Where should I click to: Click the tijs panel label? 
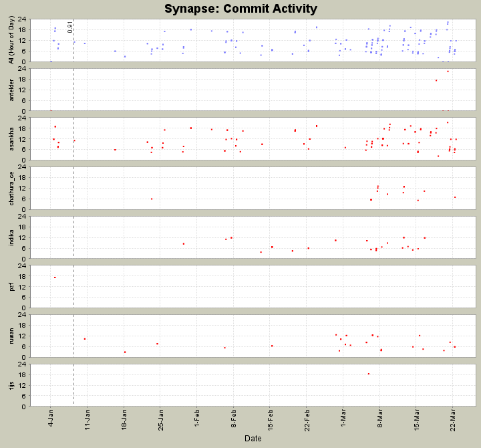pos(11,385)
